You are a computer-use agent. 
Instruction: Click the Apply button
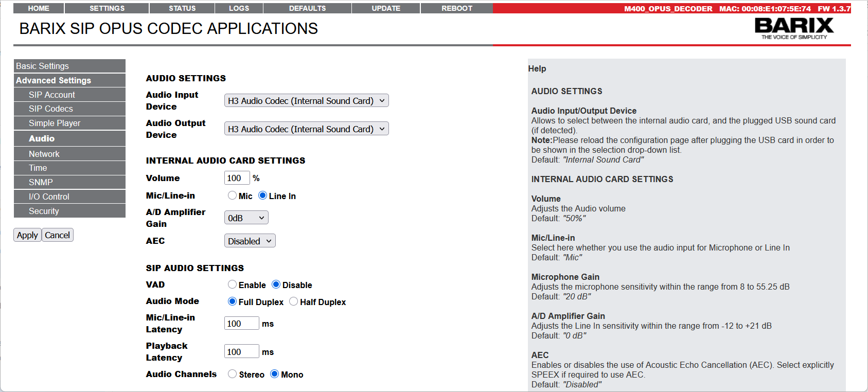pos(27,235)
